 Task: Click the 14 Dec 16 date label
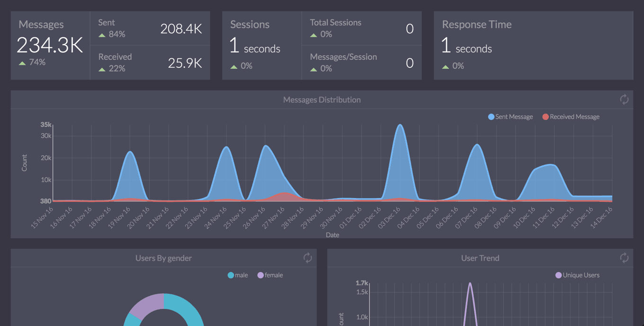click(x=601, y=217)
